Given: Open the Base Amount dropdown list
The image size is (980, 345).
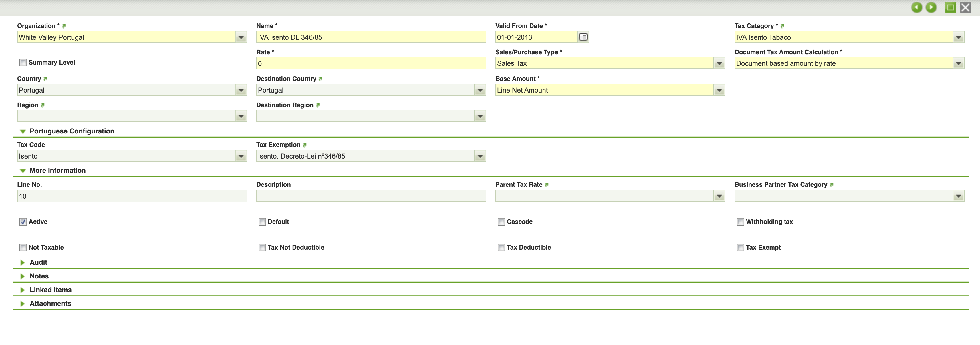Looking at the screenshot, I should pyautogui.click(x=719, y=91).
